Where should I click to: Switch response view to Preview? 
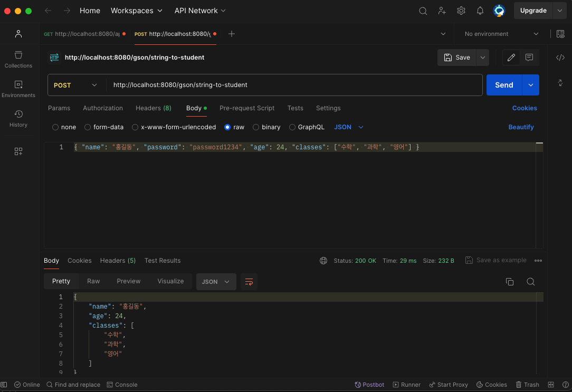pyautogui.click(x=128, y=281)
